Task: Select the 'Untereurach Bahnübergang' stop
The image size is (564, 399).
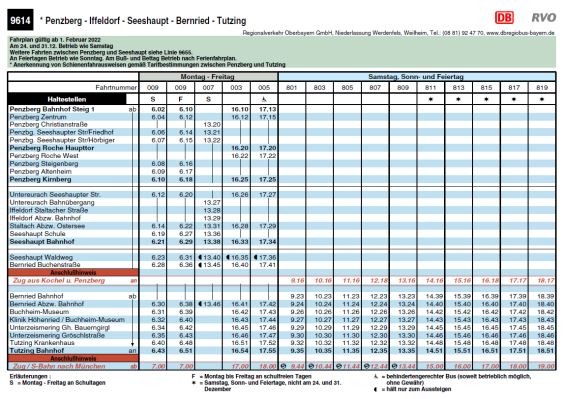Action: pos(52,202)
